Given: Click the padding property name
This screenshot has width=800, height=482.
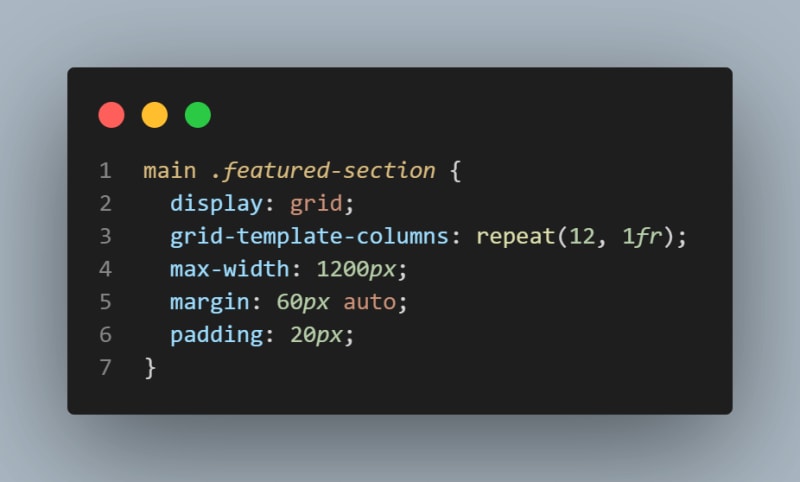Looking at the screenshot, I should [x=216, y=335].
